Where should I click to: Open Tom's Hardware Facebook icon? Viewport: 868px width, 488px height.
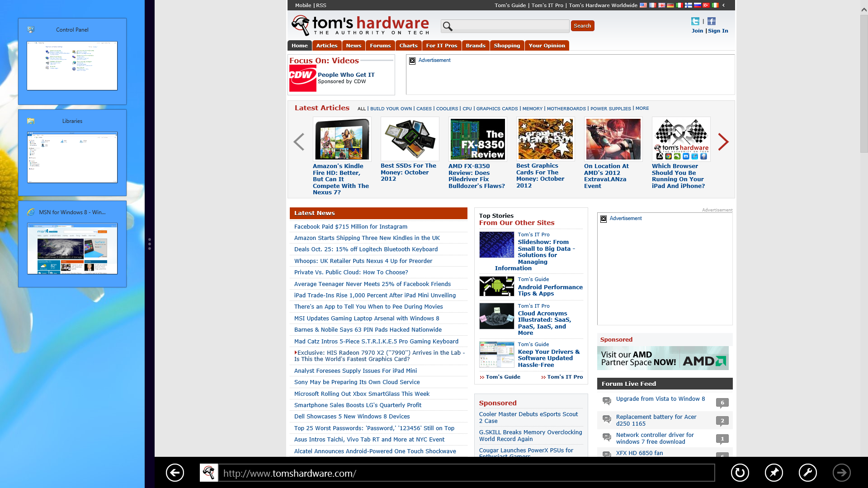pyautogui.click(x=712, y=21)
